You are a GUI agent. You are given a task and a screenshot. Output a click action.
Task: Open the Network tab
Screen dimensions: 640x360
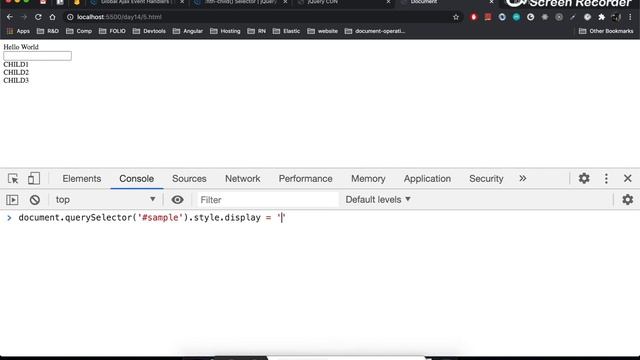(242, 178)
